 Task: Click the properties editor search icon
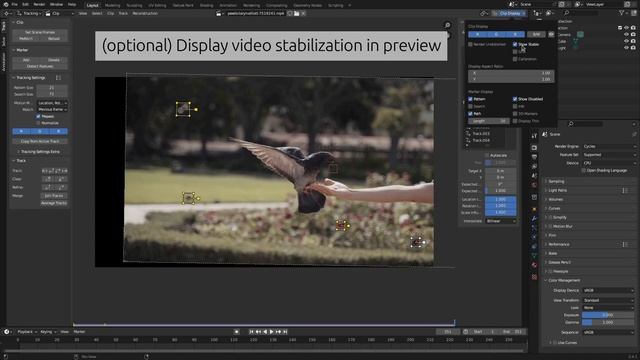click(x=571, y=124)
